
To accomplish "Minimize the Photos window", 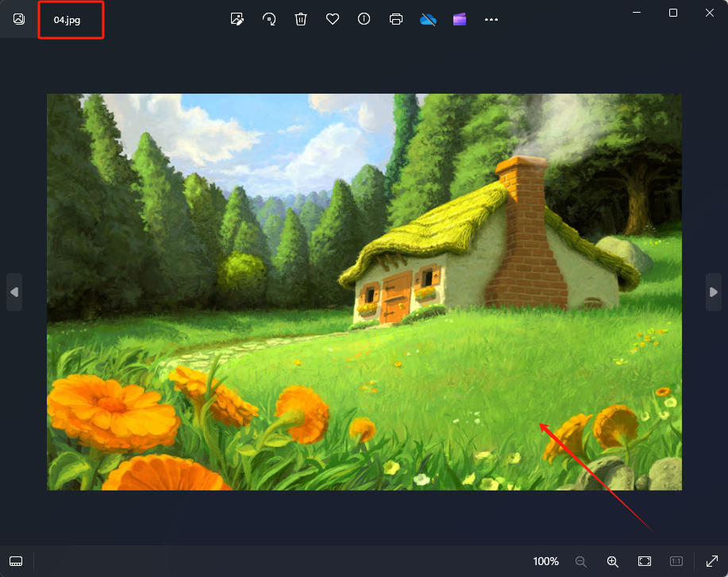I will click(x=637, y=13).
